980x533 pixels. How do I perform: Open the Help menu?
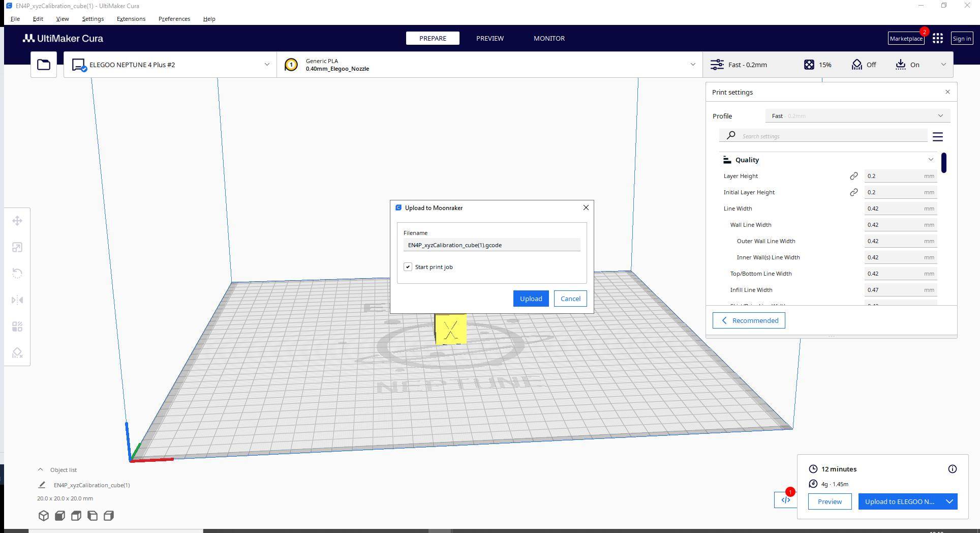(209, 19)
